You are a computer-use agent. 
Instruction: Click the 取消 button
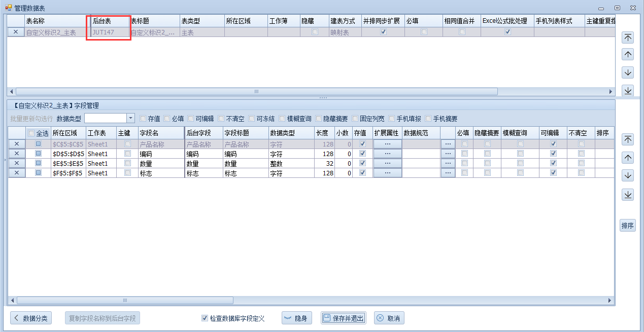(x=389, y=318)
